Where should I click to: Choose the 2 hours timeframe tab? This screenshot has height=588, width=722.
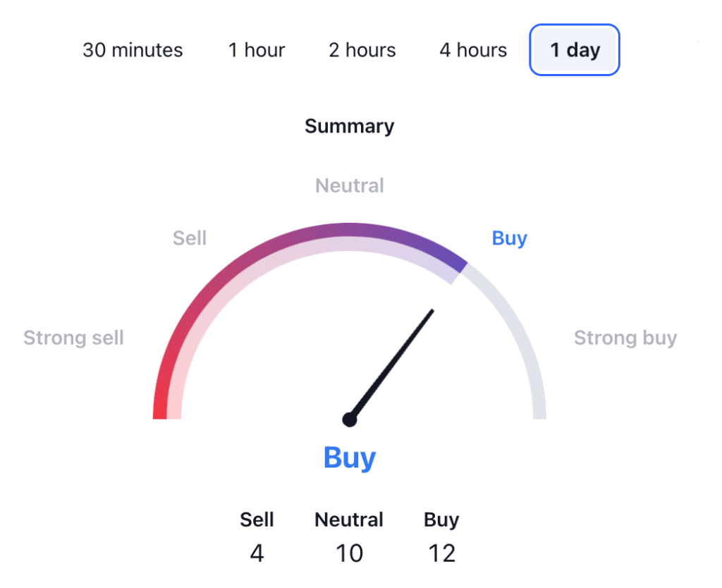tap(362, 50)
